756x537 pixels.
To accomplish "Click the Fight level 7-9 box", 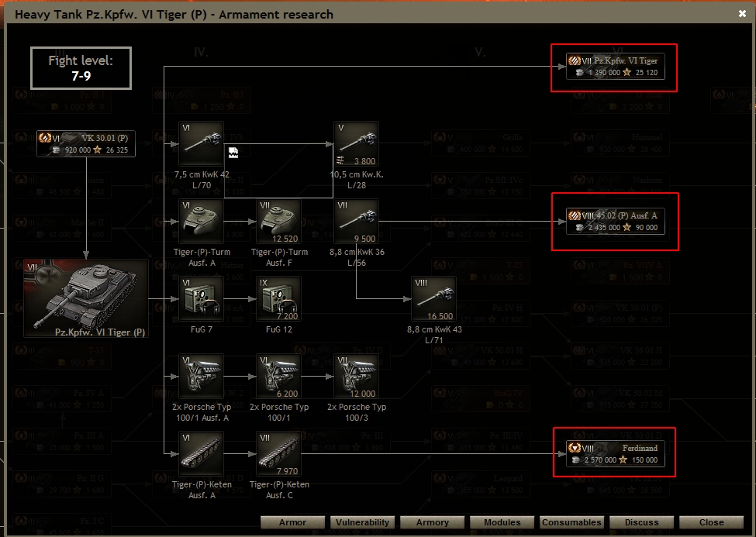I will pos(81,68).
